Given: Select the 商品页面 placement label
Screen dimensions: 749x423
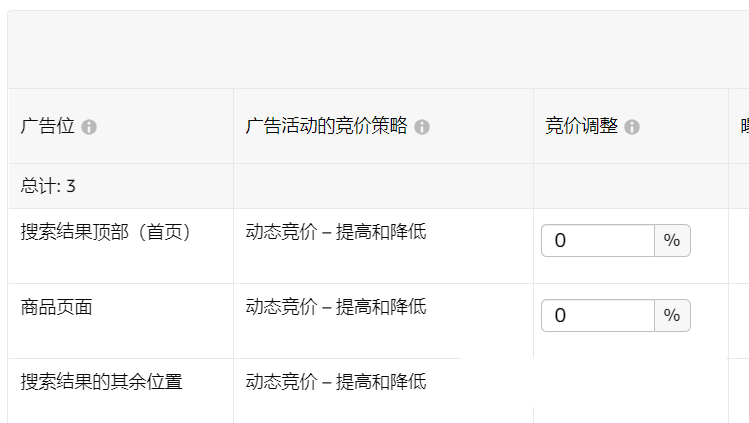Looking at the screenshot, I should (57, 307).
